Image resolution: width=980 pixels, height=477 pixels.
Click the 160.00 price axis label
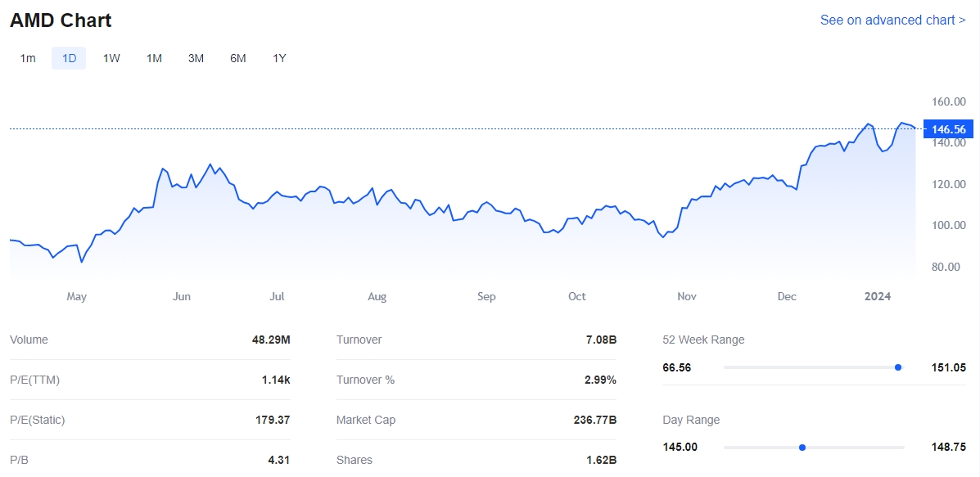point(949,101)
